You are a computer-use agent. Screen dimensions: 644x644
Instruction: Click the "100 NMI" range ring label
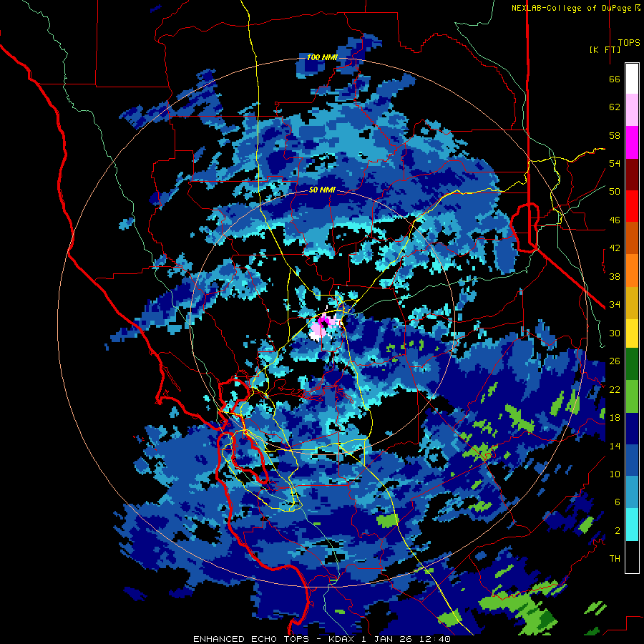point(323,57)
